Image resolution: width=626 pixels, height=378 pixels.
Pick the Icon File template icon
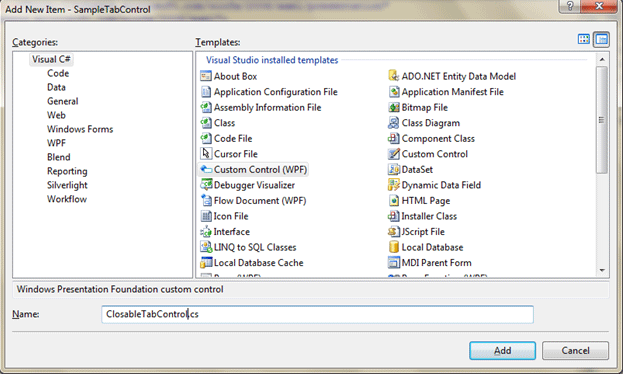click(206, 216)
